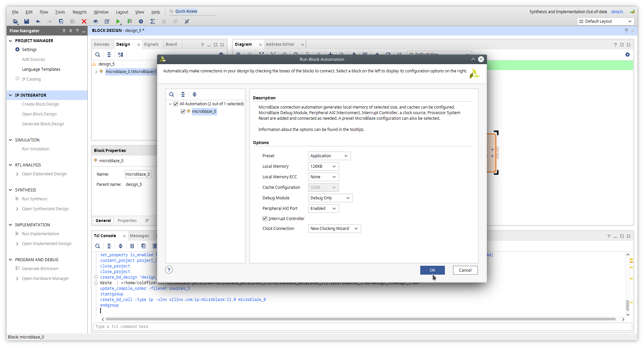Viewport: 644px width, 347px height.
Task: Open the details link in status
Action: click(x=617, y=12)
